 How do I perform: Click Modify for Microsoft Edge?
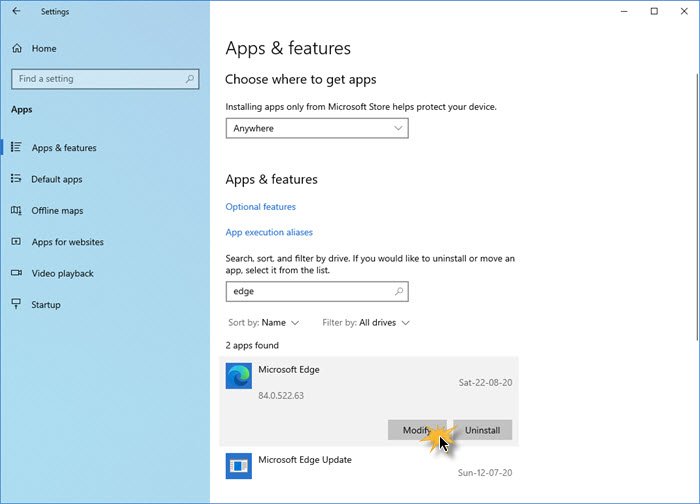pos(417,430)
